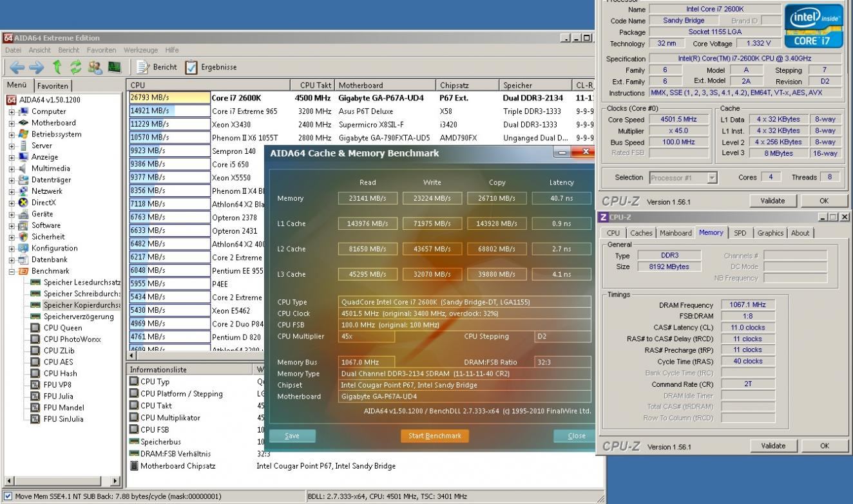Click the green Up arrow toolbar icon
This screenshot has width=853, height=504.
57,67
